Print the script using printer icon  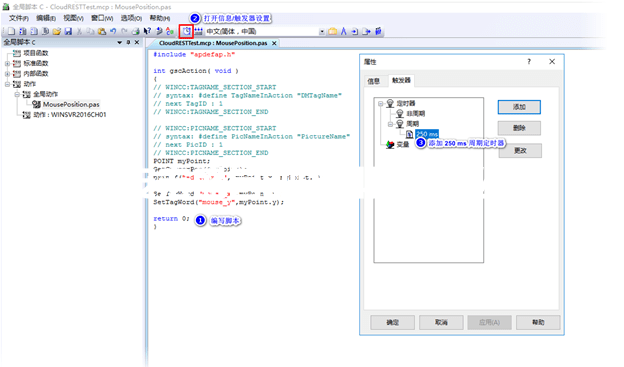click(x=136, y=31)
